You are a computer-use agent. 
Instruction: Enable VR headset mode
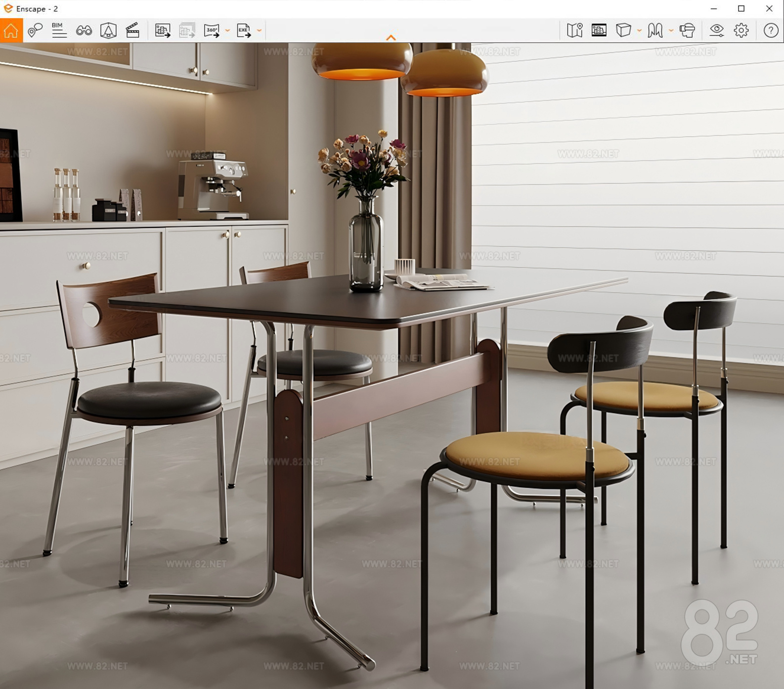pos(687,31)
